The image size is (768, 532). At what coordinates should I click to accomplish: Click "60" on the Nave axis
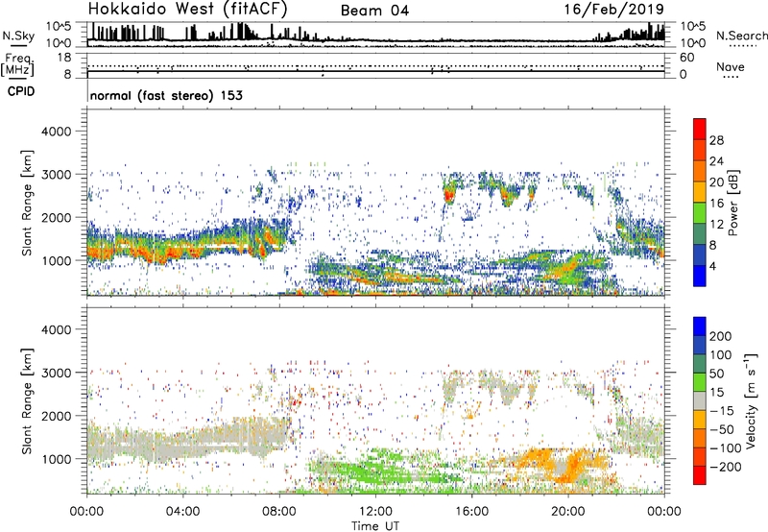(686, 58)
